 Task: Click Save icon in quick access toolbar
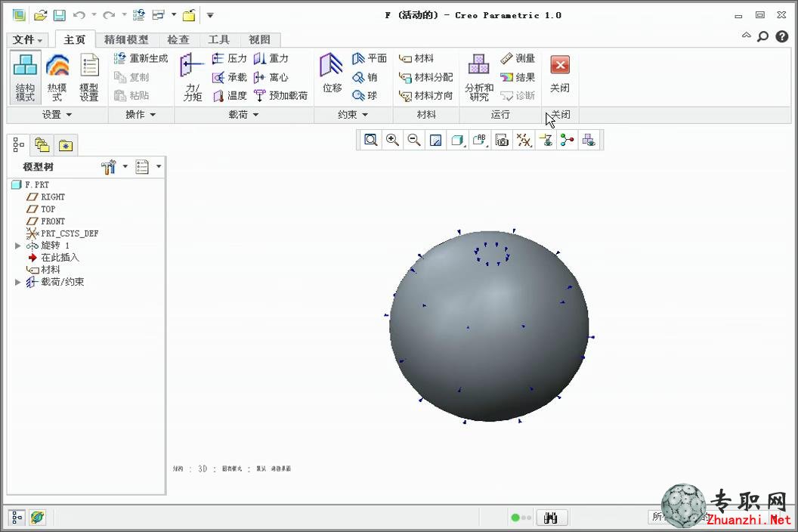coord(60,15)
